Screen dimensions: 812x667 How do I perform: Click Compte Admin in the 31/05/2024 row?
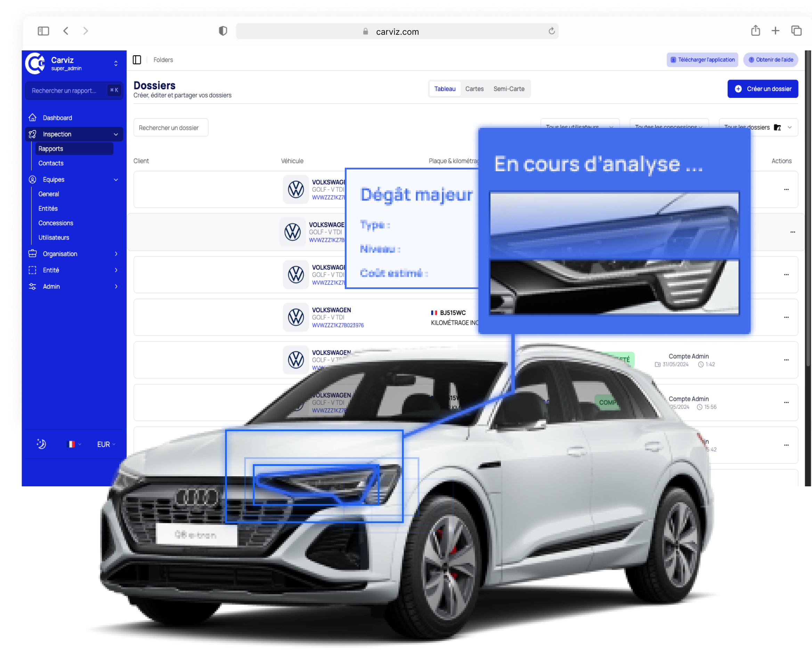pyautogui.click(x=688, y=356)
